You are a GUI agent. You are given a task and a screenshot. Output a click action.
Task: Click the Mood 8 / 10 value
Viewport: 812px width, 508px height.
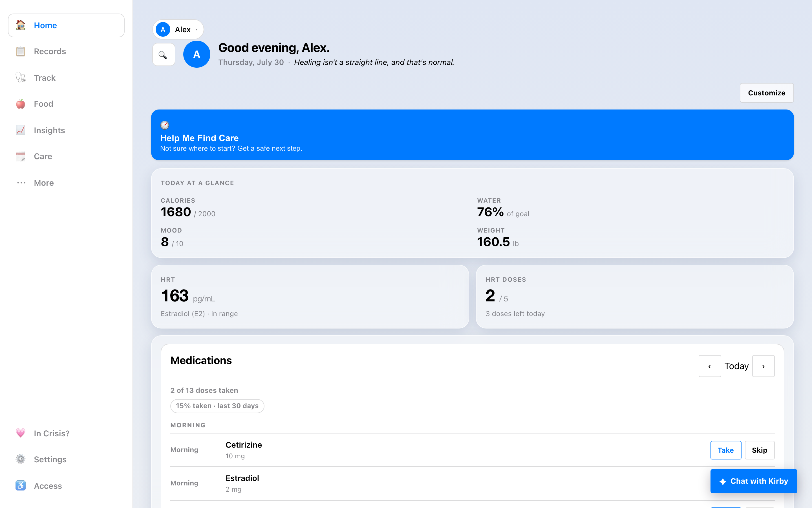pyautogui.click(x=172, y=242)
